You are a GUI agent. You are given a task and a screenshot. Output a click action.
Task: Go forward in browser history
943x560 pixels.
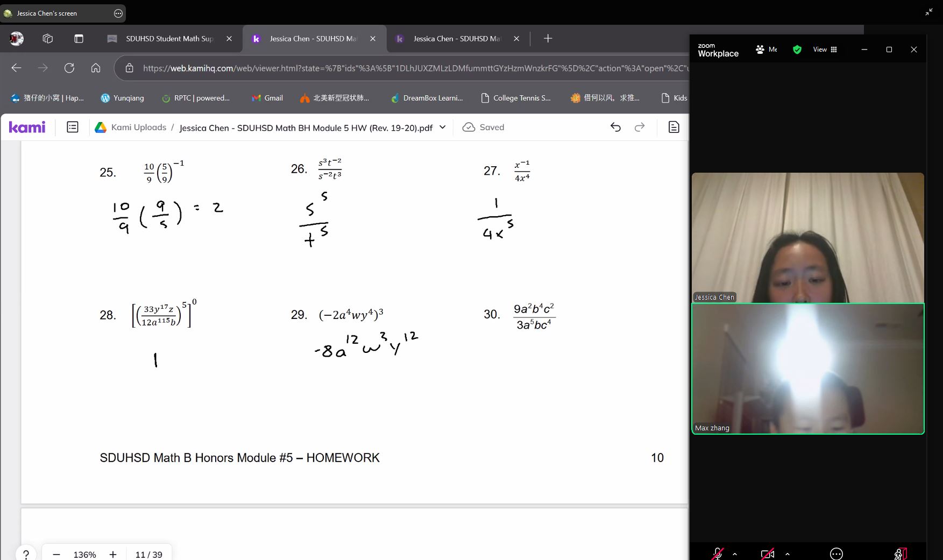click(x=43, y=68)
